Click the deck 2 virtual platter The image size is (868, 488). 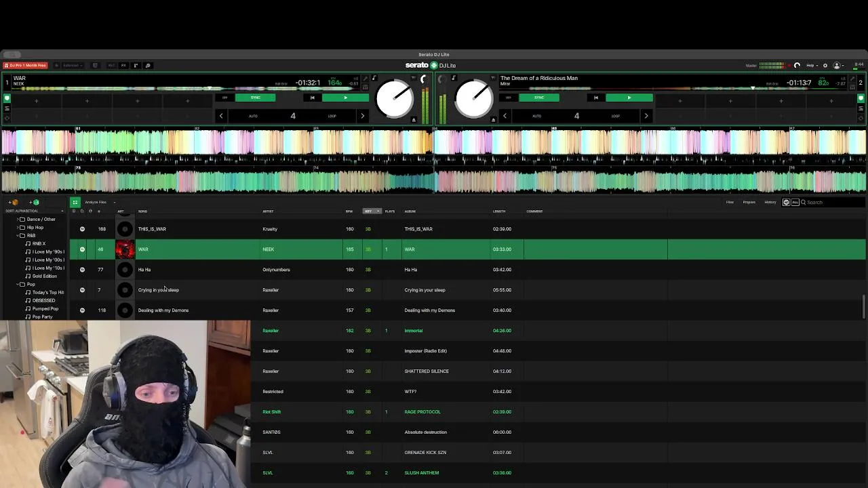pos(474,99)
